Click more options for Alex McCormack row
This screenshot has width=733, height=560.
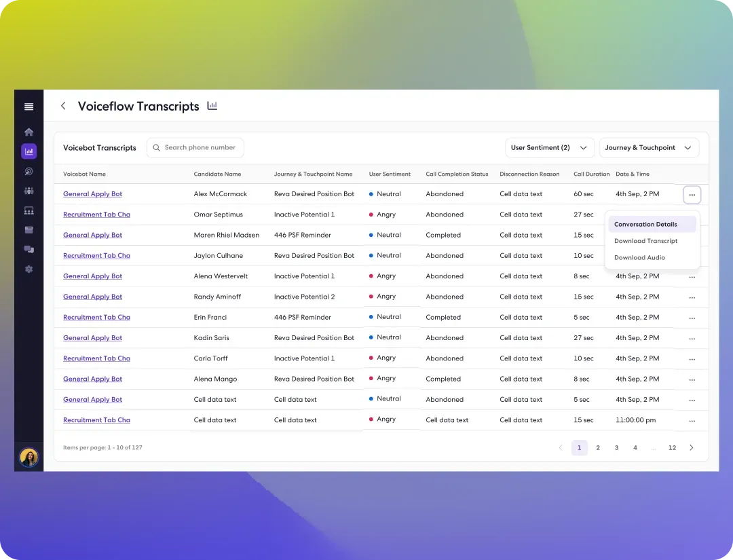(692, 194)
